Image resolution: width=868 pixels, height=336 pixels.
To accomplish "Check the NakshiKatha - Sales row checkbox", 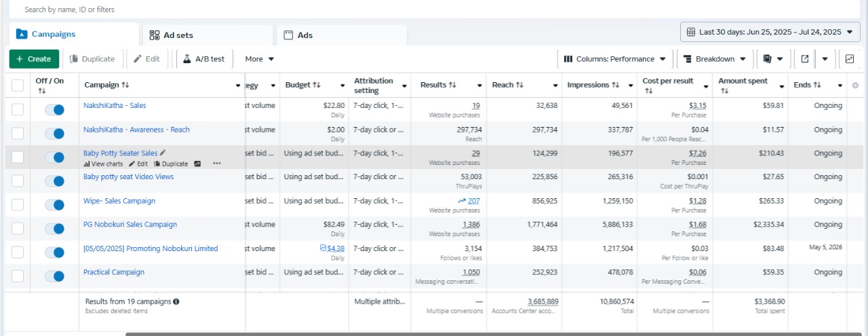I will pyautogui.click(x=18, y=110).
